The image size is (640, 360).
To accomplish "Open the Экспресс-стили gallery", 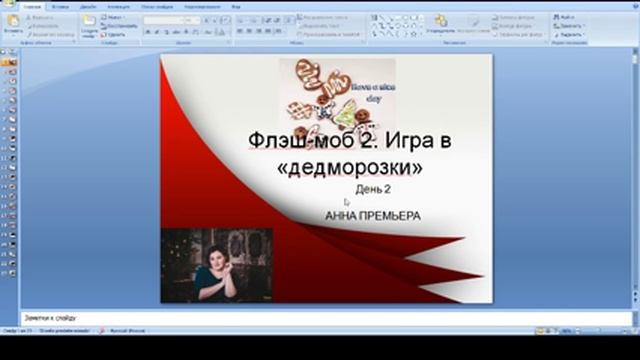I will [x=473, y=24].
